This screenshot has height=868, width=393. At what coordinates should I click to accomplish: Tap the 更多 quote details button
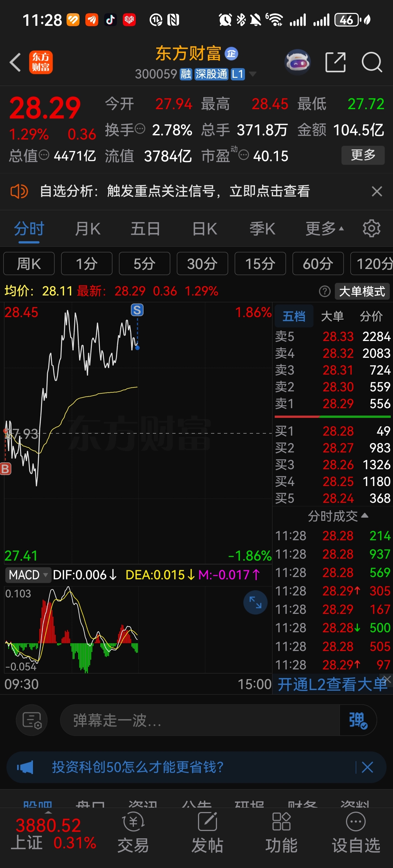click(363, 155)
